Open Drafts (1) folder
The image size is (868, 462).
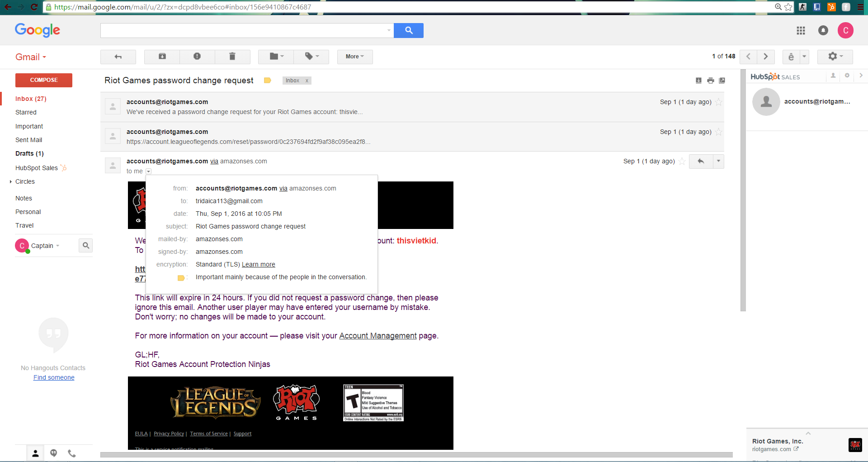[x=29, y=153]
